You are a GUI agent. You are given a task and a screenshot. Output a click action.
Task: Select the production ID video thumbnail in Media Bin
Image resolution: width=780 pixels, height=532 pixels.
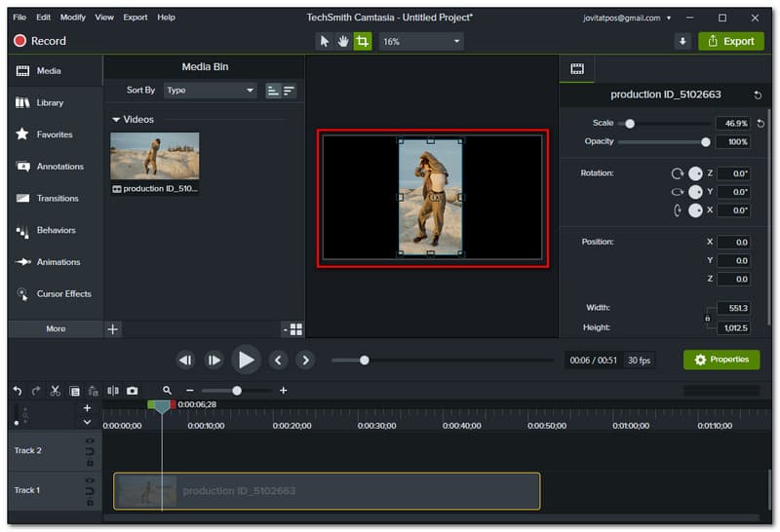point(155,156)
